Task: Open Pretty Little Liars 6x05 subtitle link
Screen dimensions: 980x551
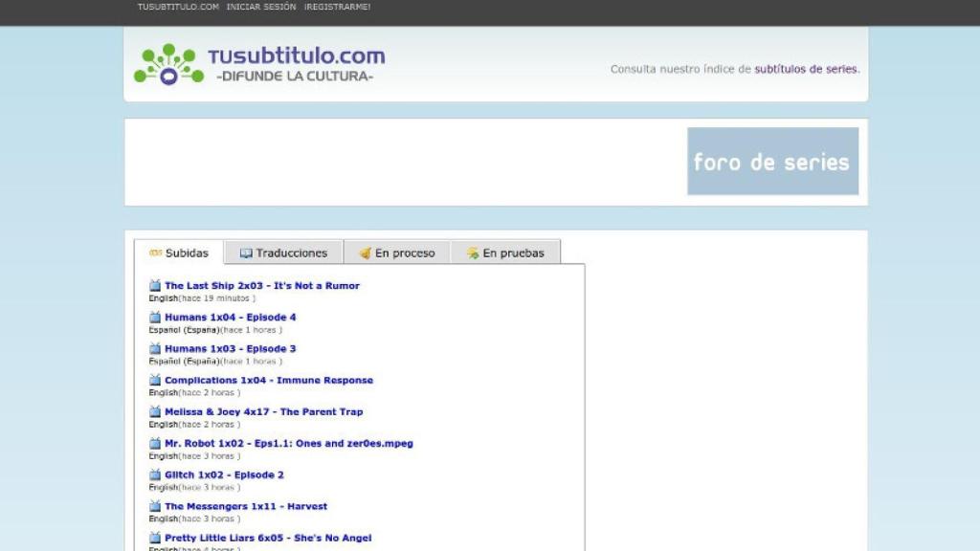Action: tap(268, 538)
